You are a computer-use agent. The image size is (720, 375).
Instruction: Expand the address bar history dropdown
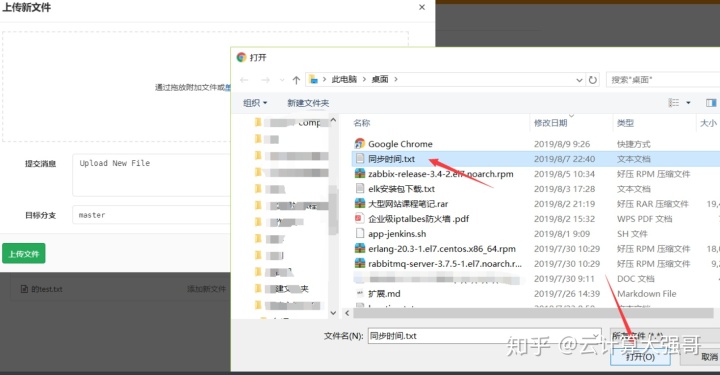click(579, 80)
